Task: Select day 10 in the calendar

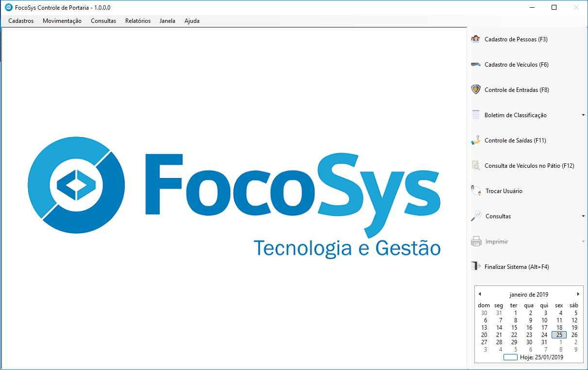Action: [x=544, y=320]
